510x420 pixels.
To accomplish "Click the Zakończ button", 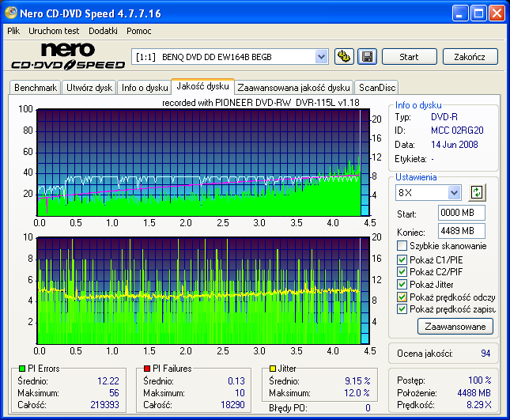I will click(470, 57).
